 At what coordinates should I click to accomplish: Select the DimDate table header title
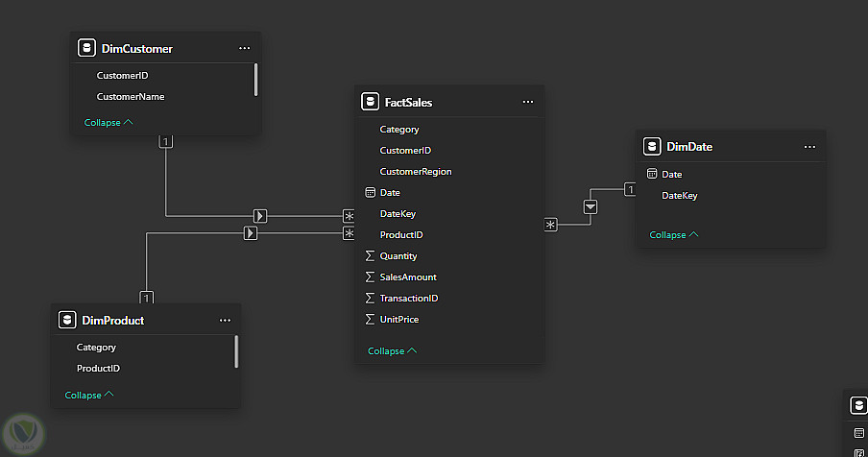[689, 147]
